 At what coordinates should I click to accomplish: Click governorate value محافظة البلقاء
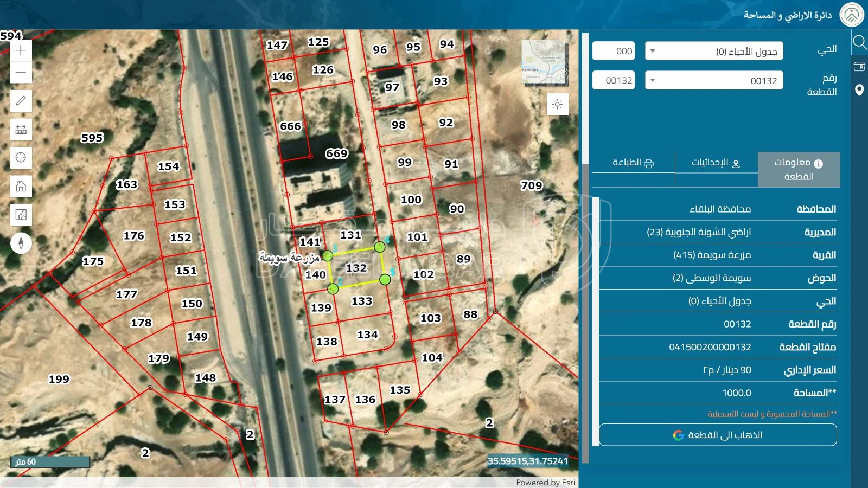coord(720,209)
